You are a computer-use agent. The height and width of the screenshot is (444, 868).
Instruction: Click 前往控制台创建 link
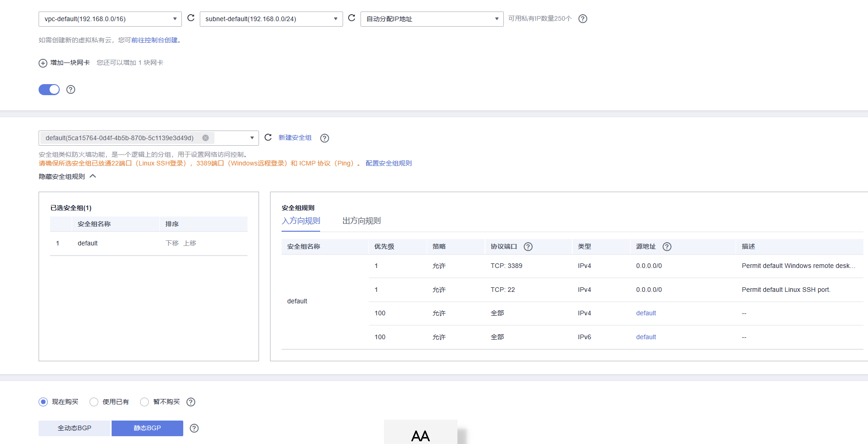155,40
